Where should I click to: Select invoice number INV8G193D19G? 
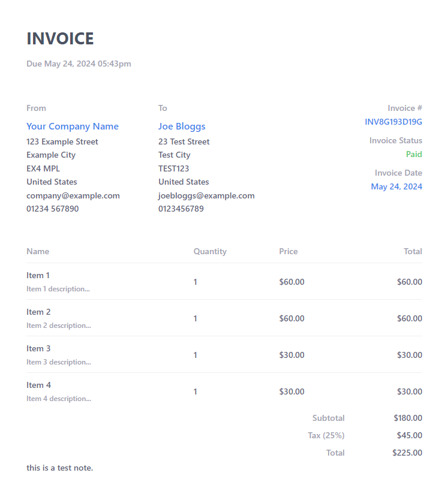[393, 122]
